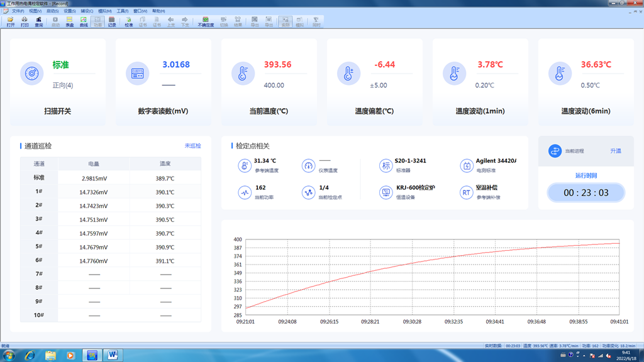This screenshot has width=644, height=362.
Task: Click the 390.3℃ cell for channel 2#
Action: (165, 206)
